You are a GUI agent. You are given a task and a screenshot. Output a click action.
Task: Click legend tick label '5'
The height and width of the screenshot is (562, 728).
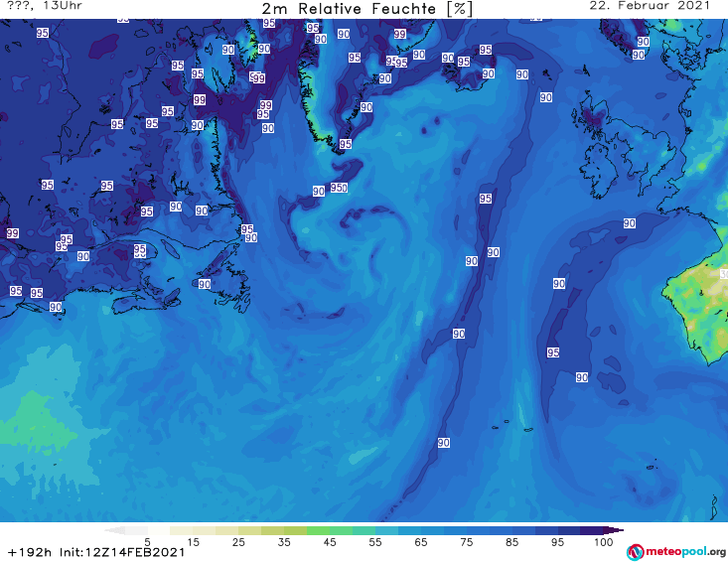(x=147, y=542)
